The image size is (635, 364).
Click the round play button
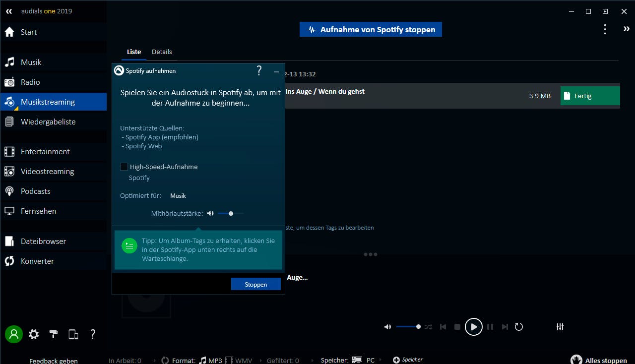474,327
